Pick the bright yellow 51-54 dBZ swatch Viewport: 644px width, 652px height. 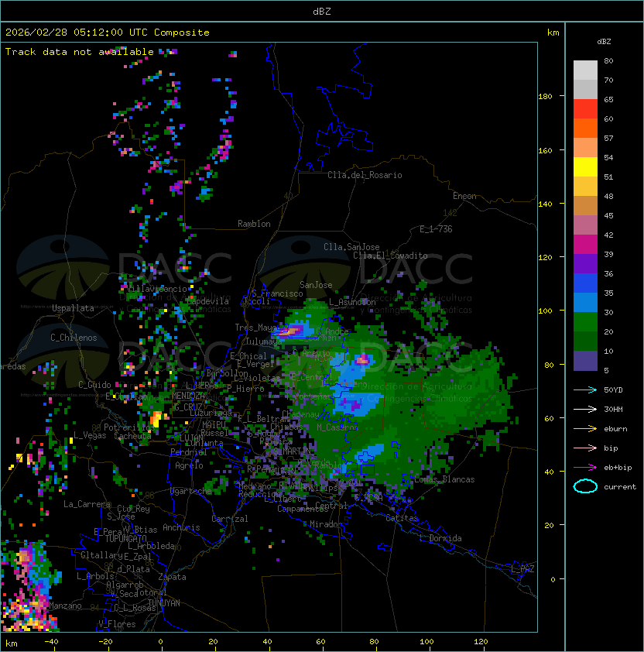click(x=585, y=167)
